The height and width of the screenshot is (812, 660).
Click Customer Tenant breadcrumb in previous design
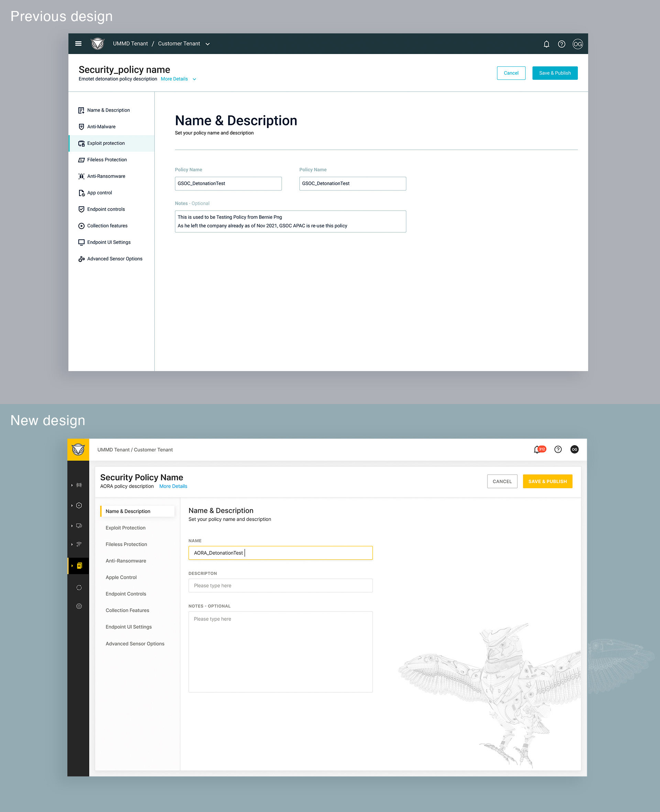pos(179,44)
